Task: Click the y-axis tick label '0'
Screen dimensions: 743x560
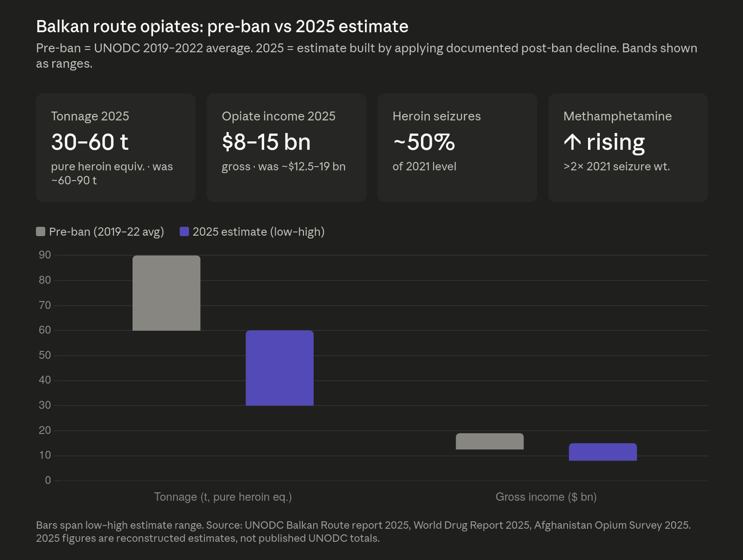Action: (x=48, y=480)
